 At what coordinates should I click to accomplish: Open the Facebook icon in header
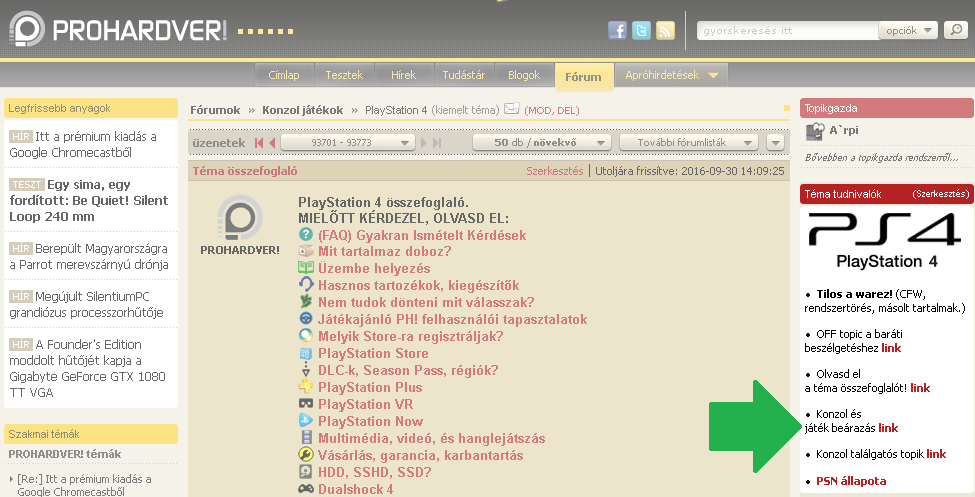(x=617, y=30)
